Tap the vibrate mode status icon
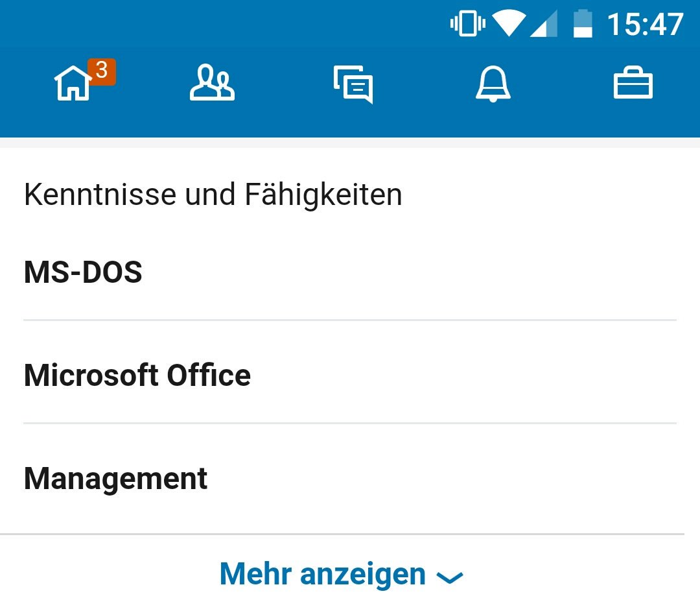The image size is (700, 611). click(x=467, y=23)
